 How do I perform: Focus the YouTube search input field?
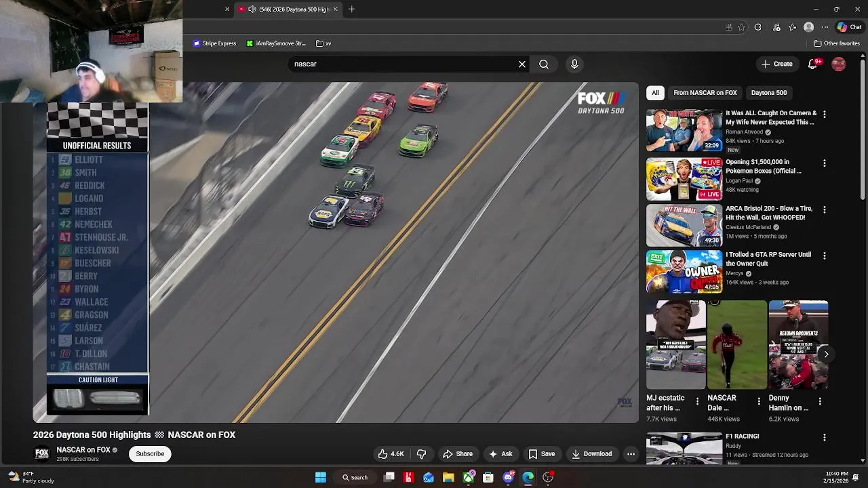click(403, 64)
